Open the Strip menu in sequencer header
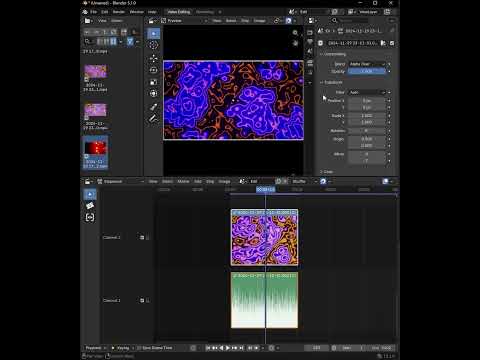Screen dimensions: 480x360 coord(210,181)
